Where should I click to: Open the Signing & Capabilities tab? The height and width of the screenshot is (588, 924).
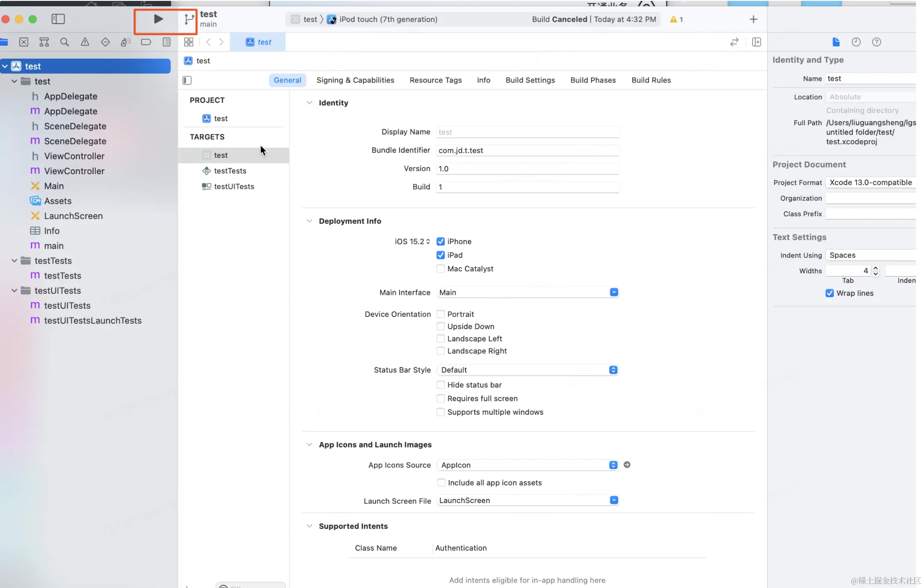coord(355,80)
